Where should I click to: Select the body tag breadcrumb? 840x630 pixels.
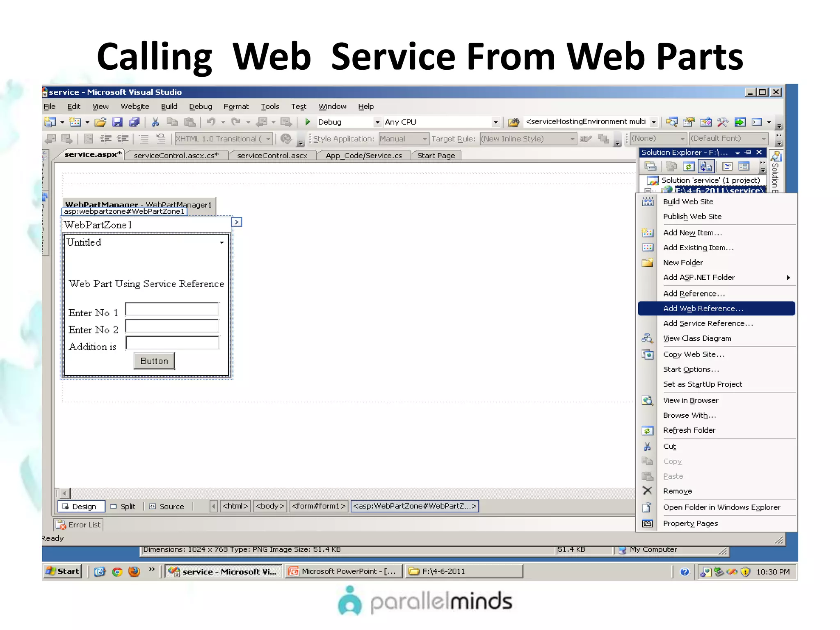point(270,506)
